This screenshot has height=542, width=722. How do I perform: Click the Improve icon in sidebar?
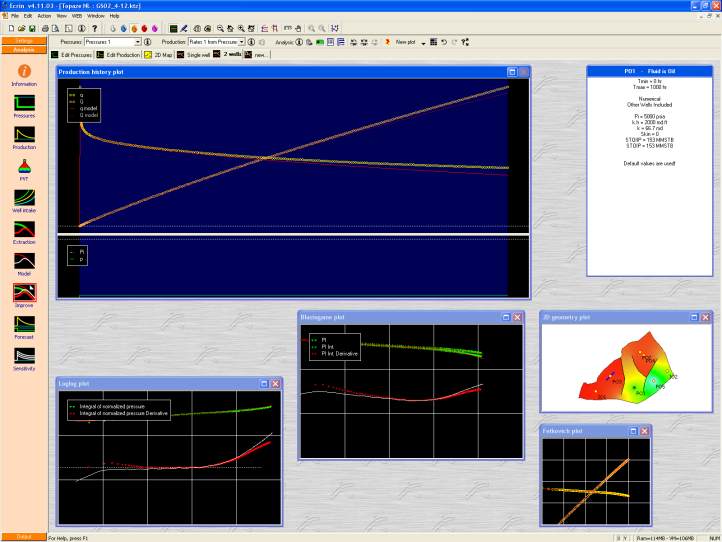24,292
